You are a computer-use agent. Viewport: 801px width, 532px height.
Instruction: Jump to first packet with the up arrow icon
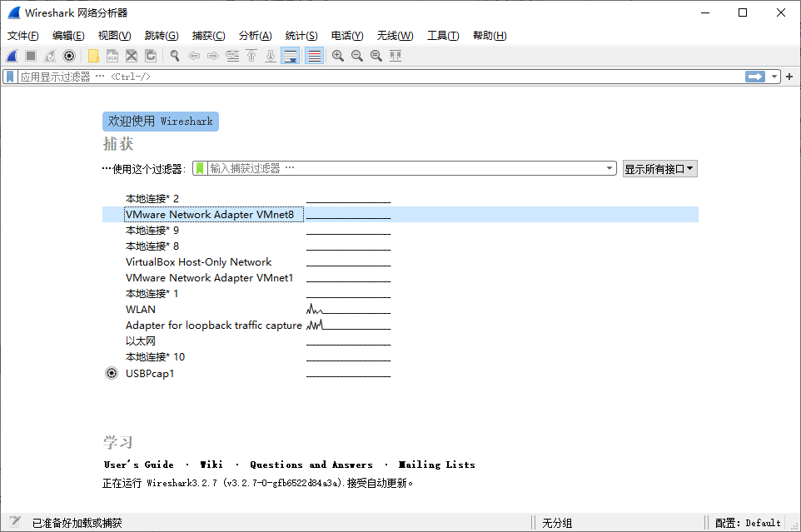click(251, 56)
